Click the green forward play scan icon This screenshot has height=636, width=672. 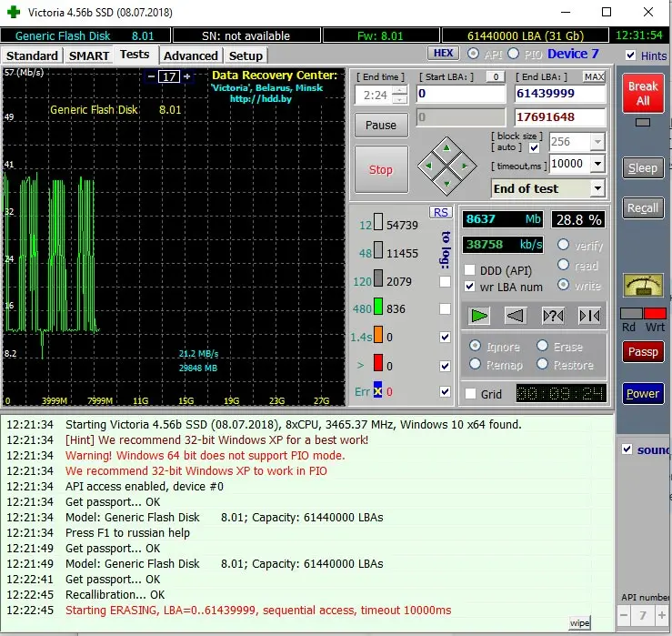tap(479, 316)
